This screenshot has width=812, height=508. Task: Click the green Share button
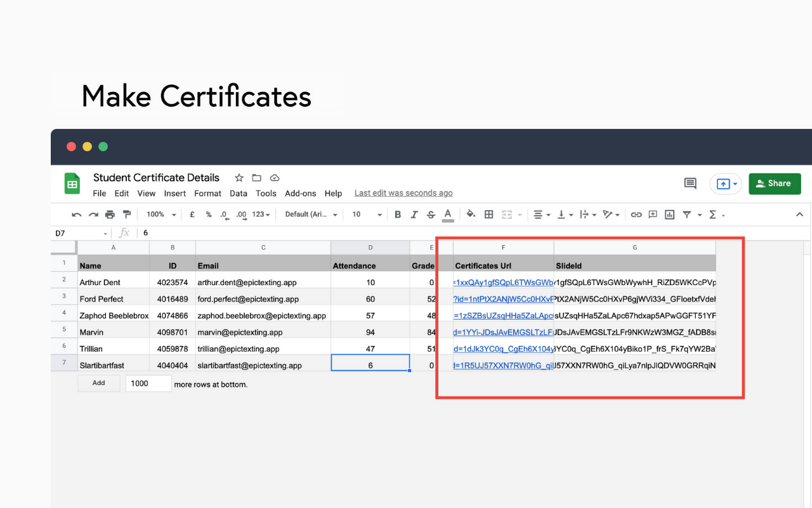(775, 184)
